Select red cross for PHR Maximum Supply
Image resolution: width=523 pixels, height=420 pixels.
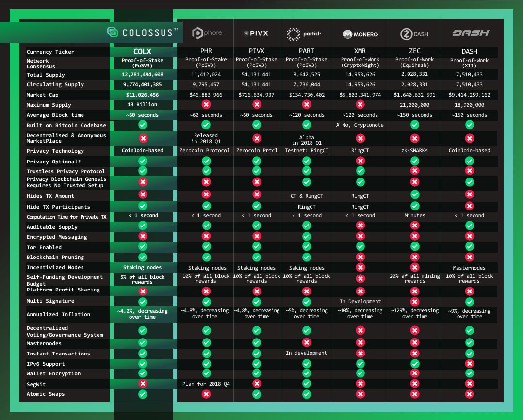206,104
